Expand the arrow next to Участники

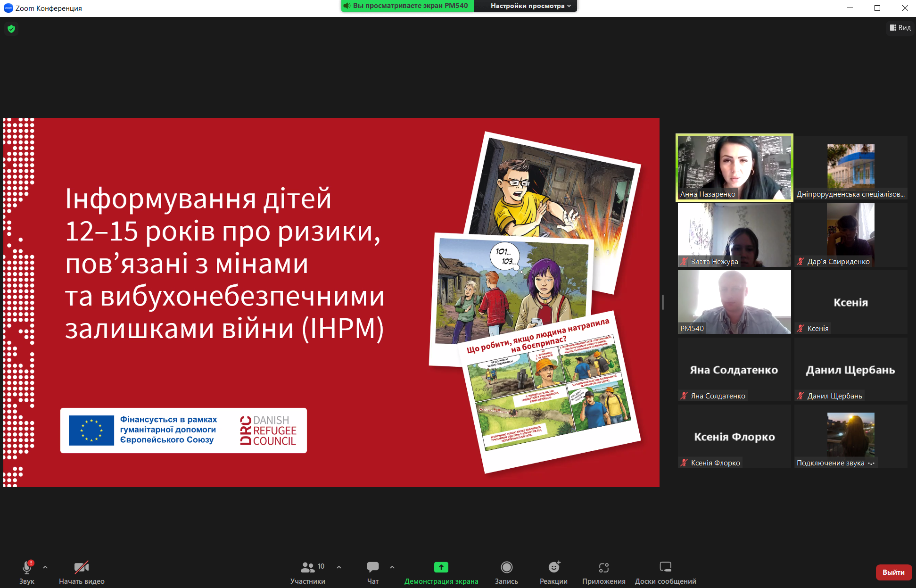click(x=339, y=567)
